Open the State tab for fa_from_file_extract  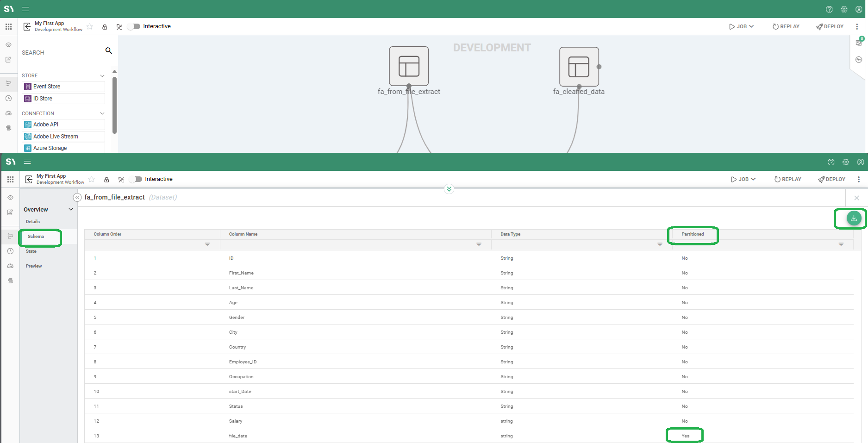point(31,251)
